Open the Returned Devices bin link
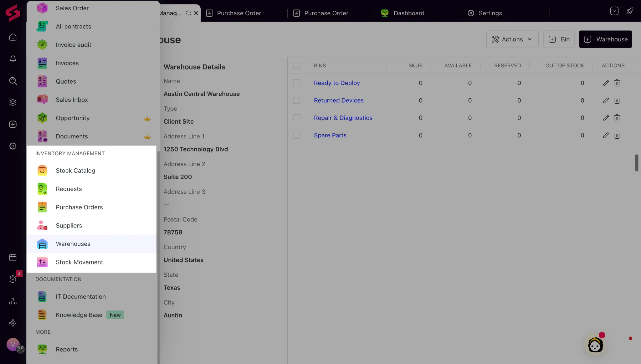 [x=339, y=100]
